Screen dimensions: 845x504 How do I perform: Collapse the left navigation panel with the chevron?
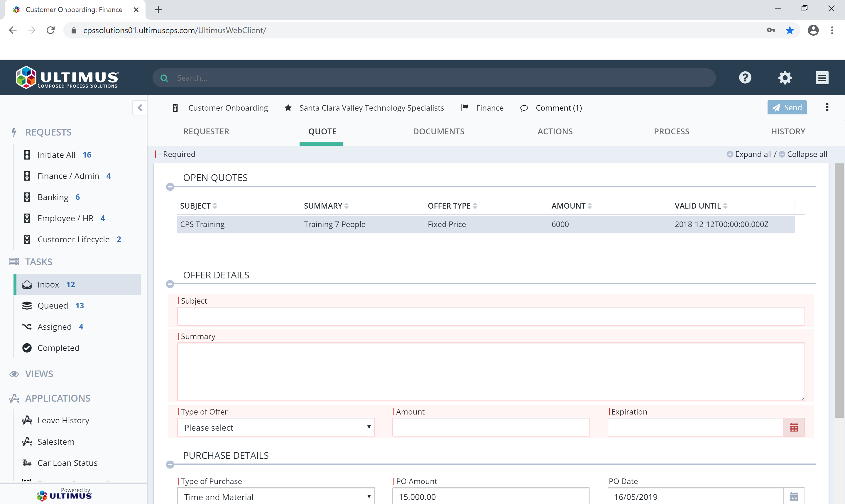pyautogui.click(x=140, y=107)
